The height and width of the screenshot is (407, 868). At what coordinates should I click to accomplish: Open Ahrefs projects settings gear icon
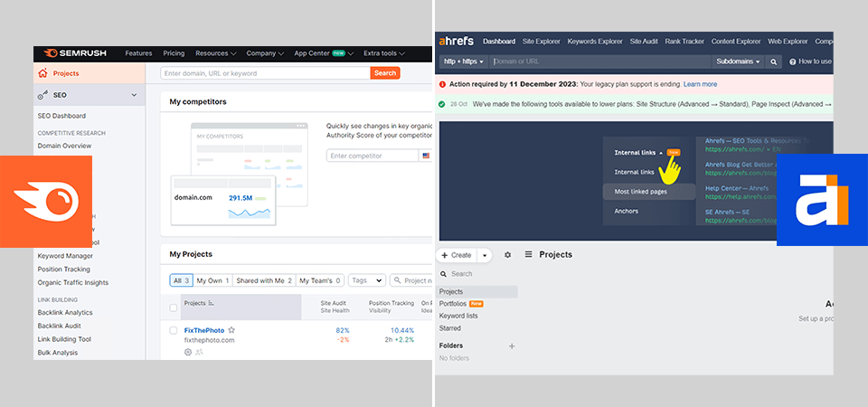point(507,255)
